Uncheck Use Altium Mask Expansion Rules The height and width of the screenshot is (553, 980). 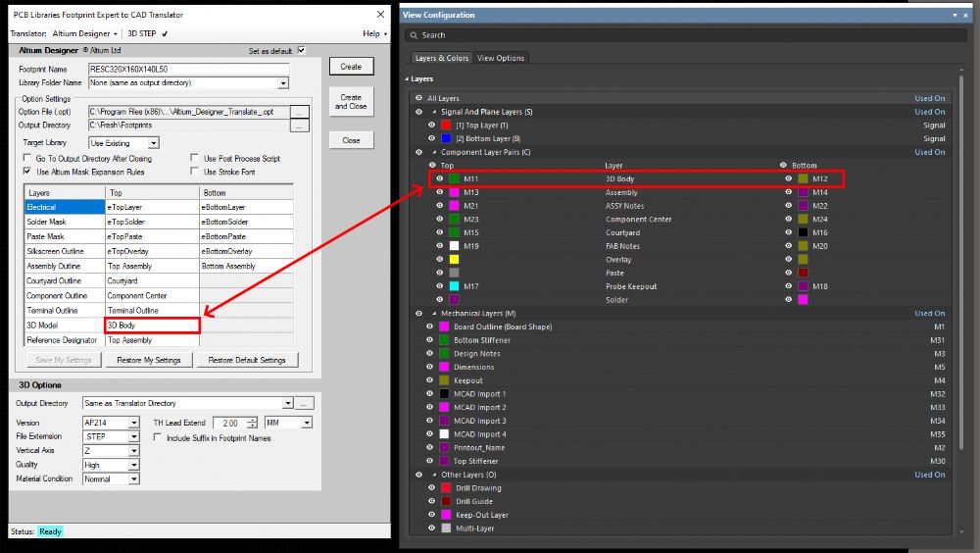27,172
